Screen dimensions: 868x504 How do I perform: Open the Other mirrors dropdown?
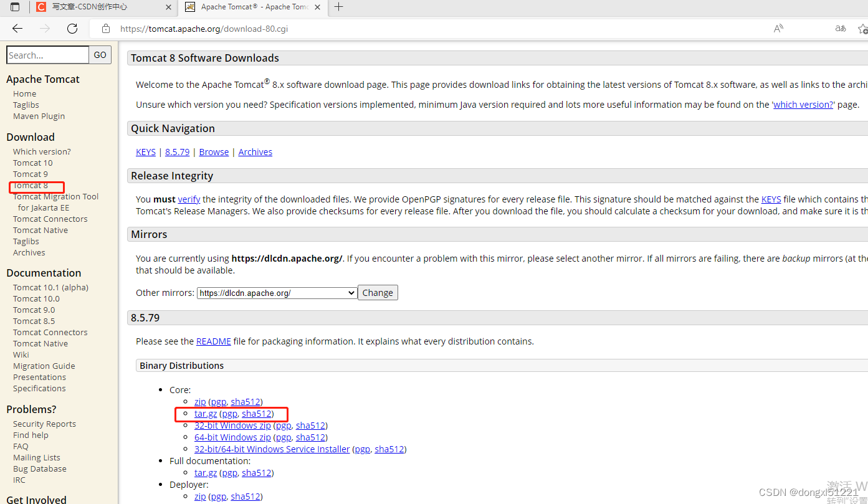coord(277,293)
